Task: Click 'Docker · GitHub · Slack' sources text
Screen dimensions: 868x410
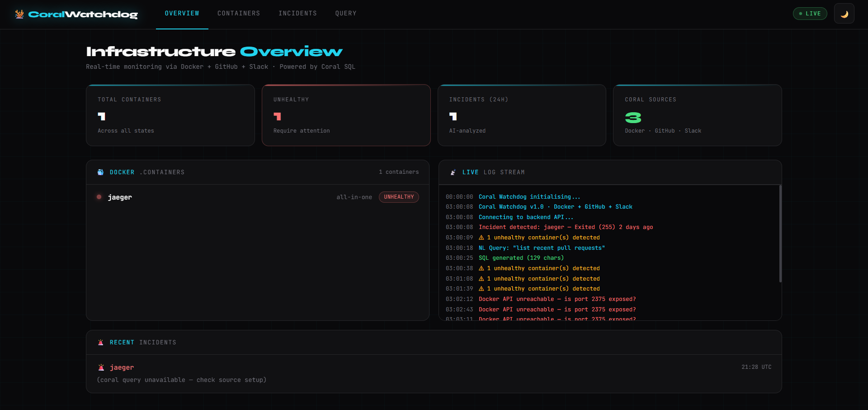Action: click(663, 131)
